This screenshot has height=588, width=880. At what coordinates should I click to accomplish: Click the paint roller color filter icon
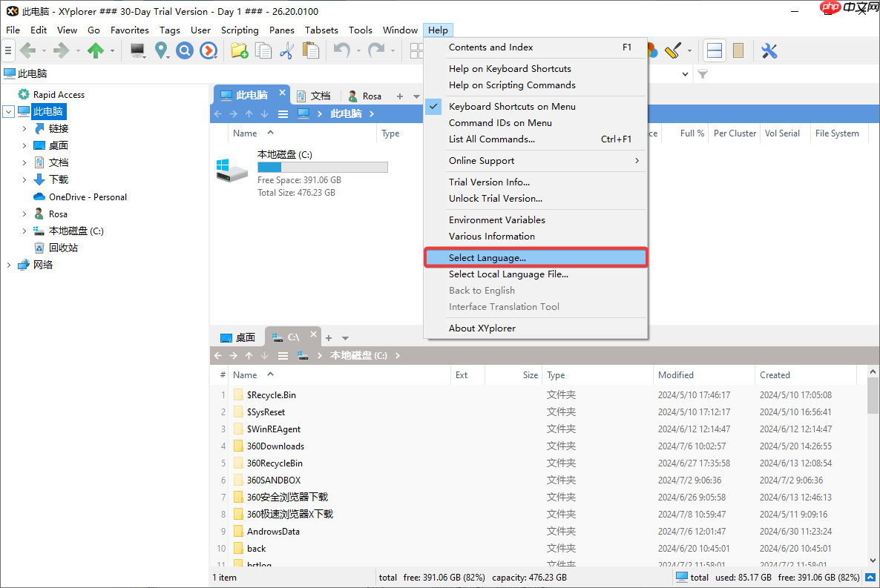pos(673,51)
